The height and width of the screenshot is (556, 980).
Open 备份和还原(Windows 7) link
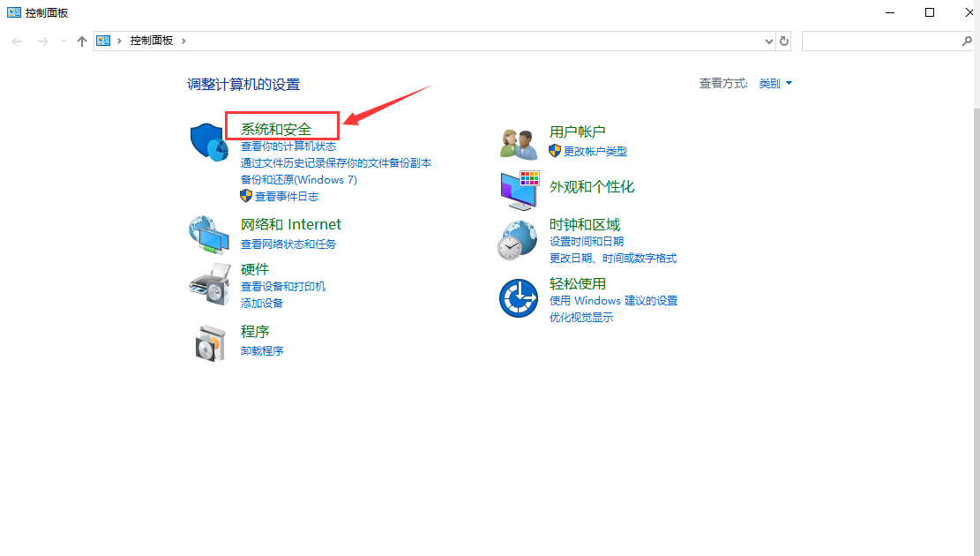[299, 179]
